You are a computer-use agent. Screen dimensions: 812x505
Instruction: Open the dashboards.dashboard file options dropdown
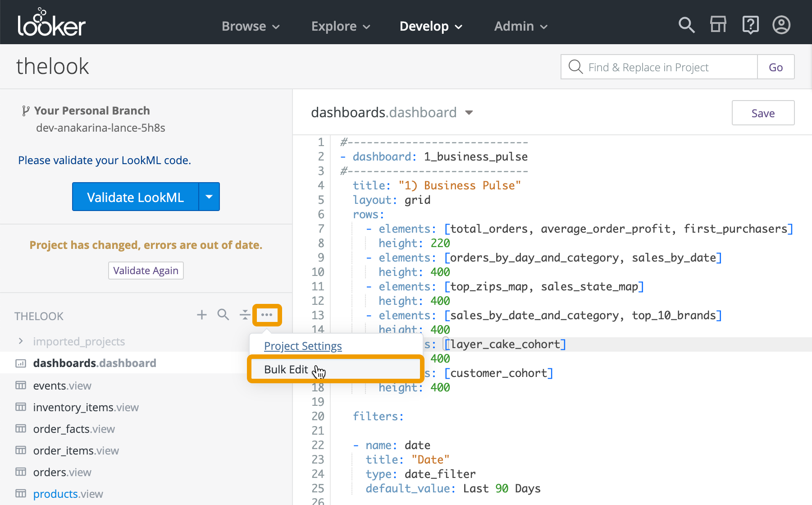pyautogui.click(x=469, y=113)
